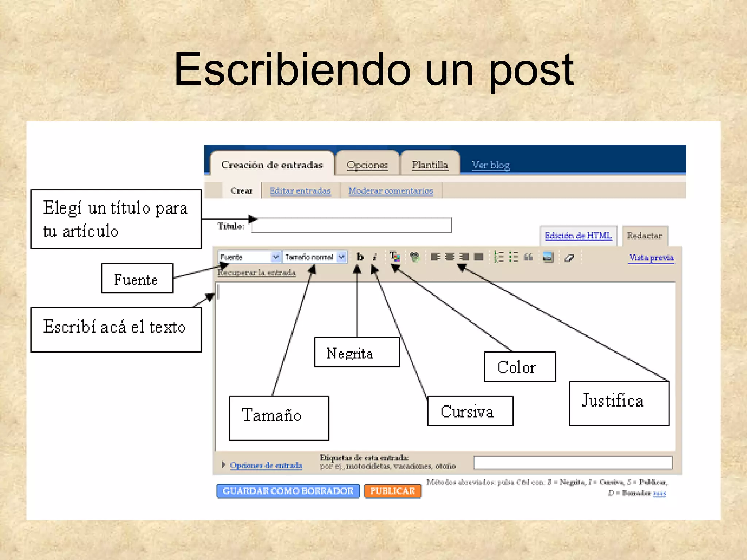Click the PUBLICAR button
Image resolution: width=747 pixels, height=560 pixels.
point(392,491)
